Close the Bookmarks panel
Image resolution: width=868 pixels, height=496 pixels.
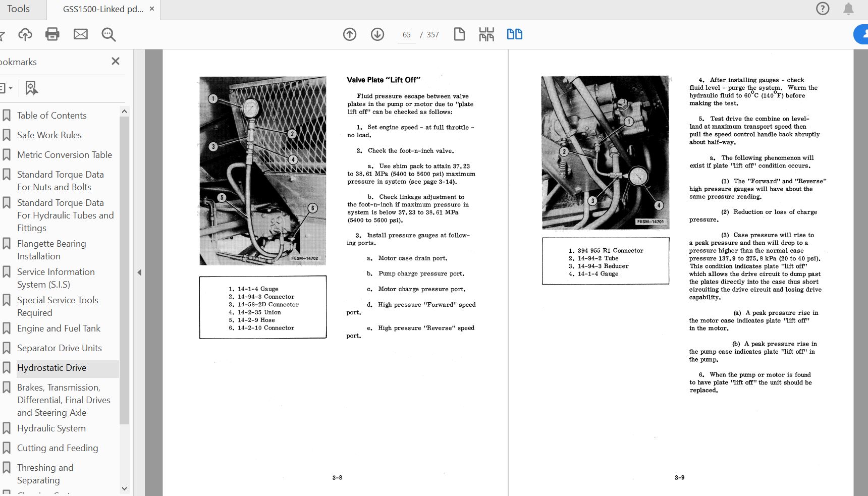coord(116,61)
